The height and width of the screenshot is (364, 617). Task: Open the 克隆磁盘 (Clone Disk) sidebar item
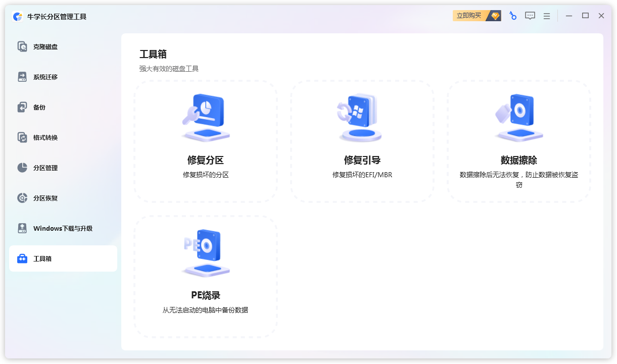(x=45, y=47)
